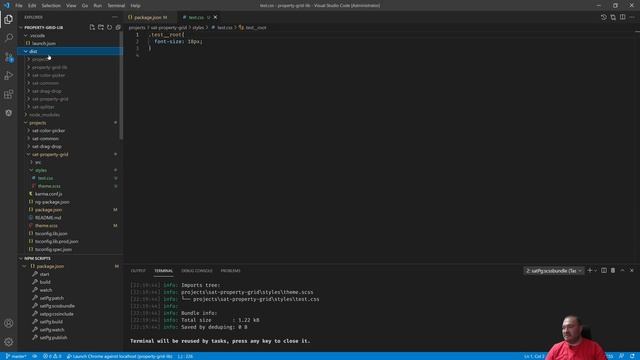Run the satPg:publish npm script

[53, 338]
